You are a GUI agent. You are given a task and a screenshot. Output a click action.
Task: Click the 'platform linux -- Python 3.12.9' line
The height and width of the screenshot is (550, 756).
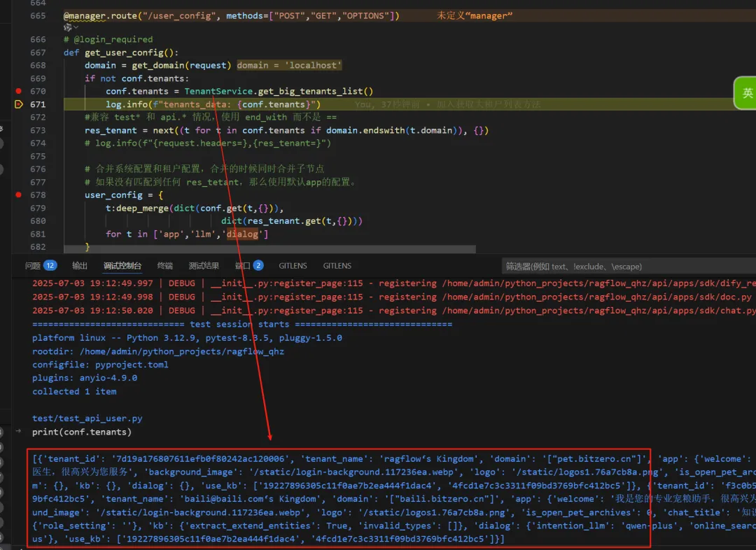pyautogui.click(x=187, y=338)
